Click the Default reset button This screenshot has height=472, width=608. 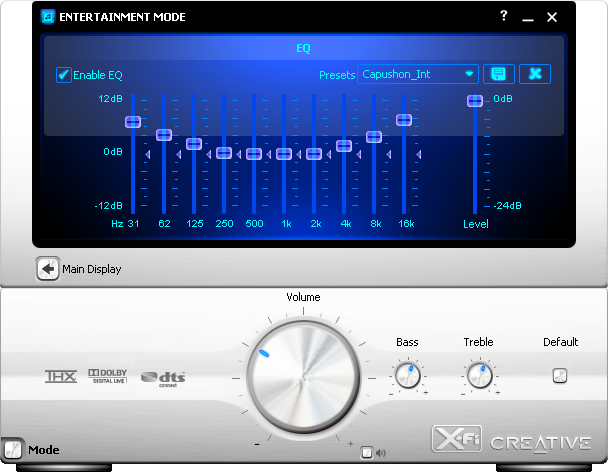[560, 375]
